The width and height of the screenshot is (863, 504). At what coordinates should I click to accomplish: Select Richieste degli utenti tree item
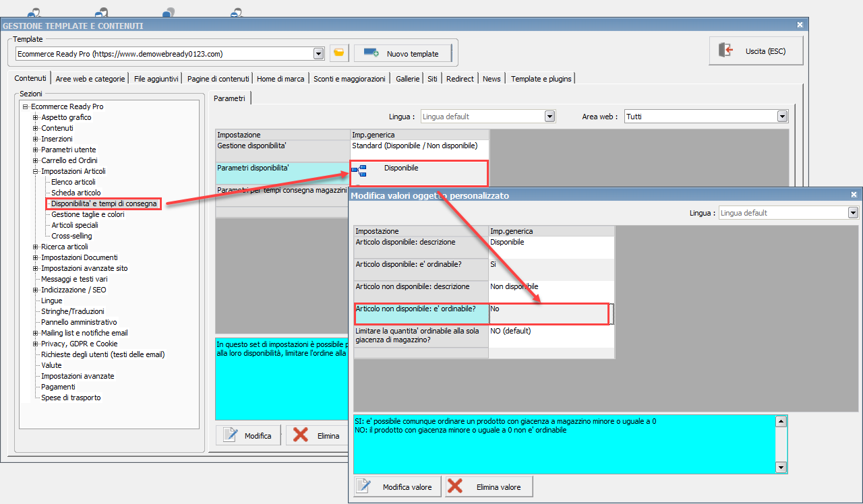(102, 354)
